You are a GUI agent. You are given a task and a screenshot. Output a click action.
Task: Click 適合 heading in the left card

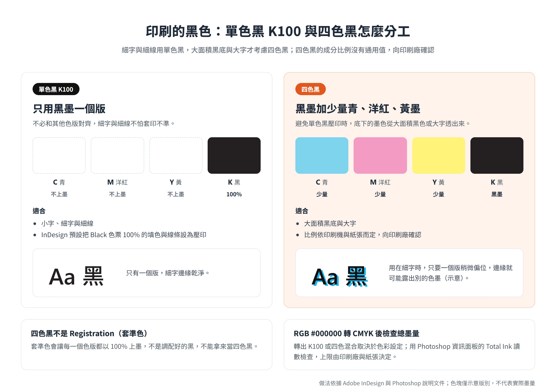pyautogui.click(x=39, y=211)
